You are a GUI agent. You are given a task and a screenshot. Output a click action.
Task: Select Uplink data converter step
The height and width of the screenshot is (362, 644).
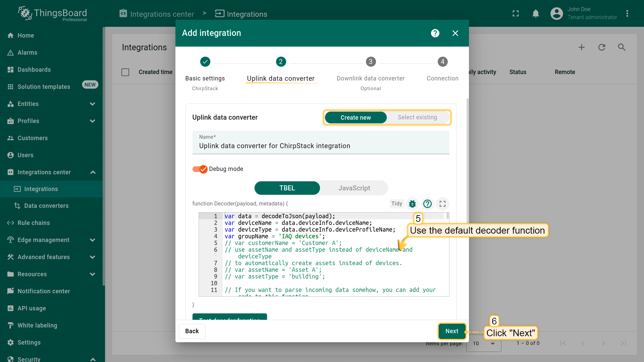click(281, 70)
